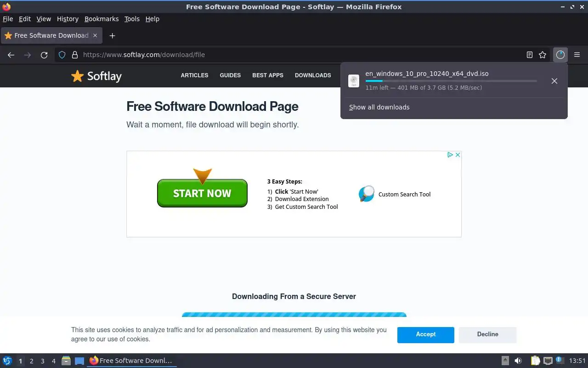Click the green START NOW button
588x368 pixels.
[x=202, y=193]
